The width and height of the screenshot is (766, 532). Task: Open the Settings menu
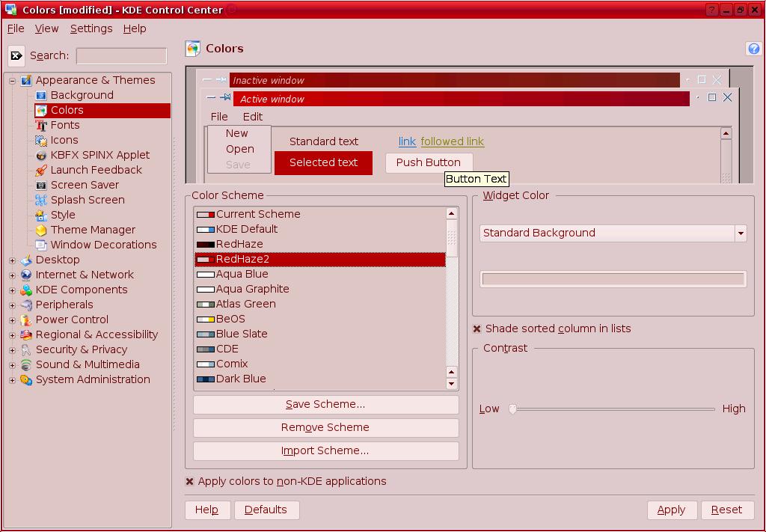[x=91, y=29]
